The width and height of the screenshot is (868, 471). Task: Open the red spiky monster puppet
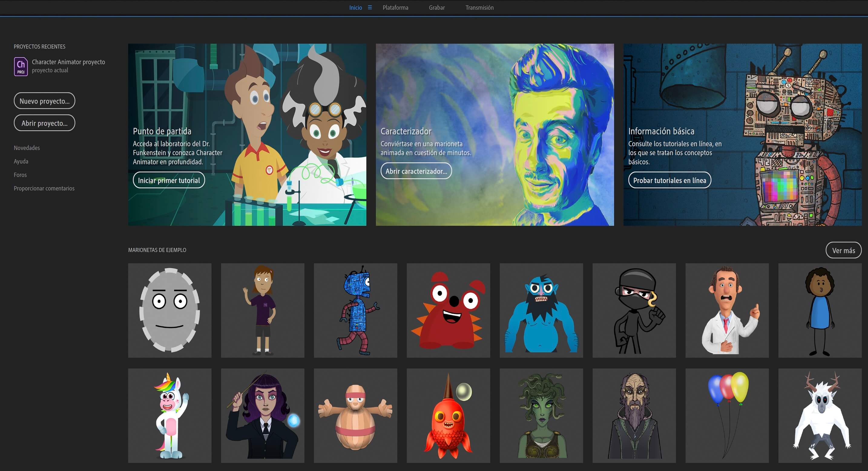[448, 310]
